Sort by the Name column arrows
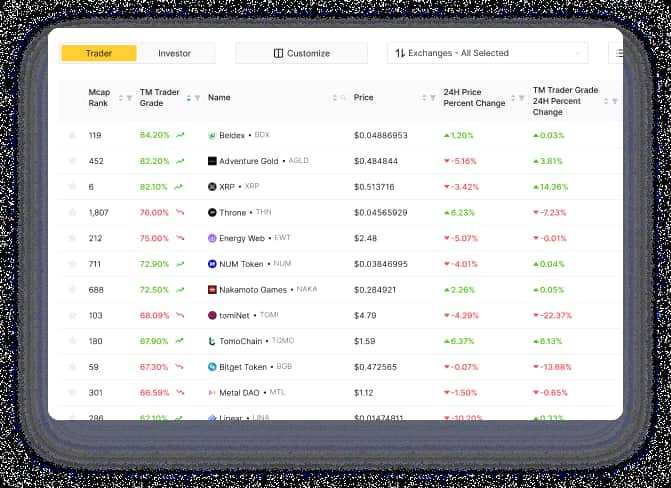The width and height of the screenshot is (671, 488). click(335, 98)
